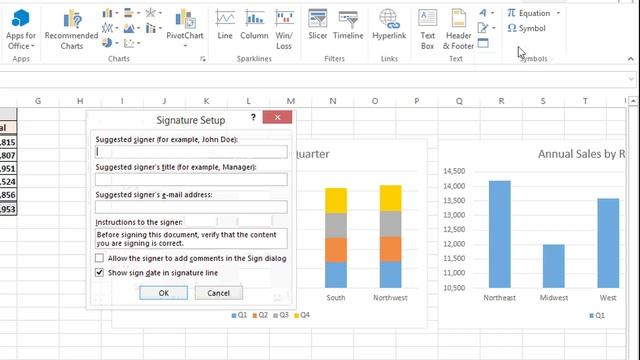Click the Instructions to the signer textbox
Screen dimensions: 640x360
(191, 239)
